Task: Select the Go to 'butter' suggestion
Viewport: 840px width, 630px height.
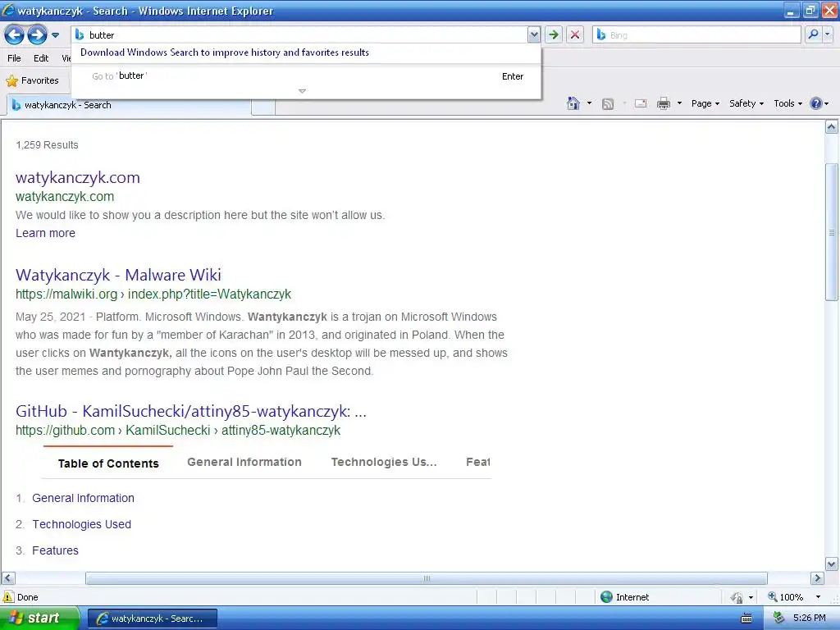Action: [307, 76]
